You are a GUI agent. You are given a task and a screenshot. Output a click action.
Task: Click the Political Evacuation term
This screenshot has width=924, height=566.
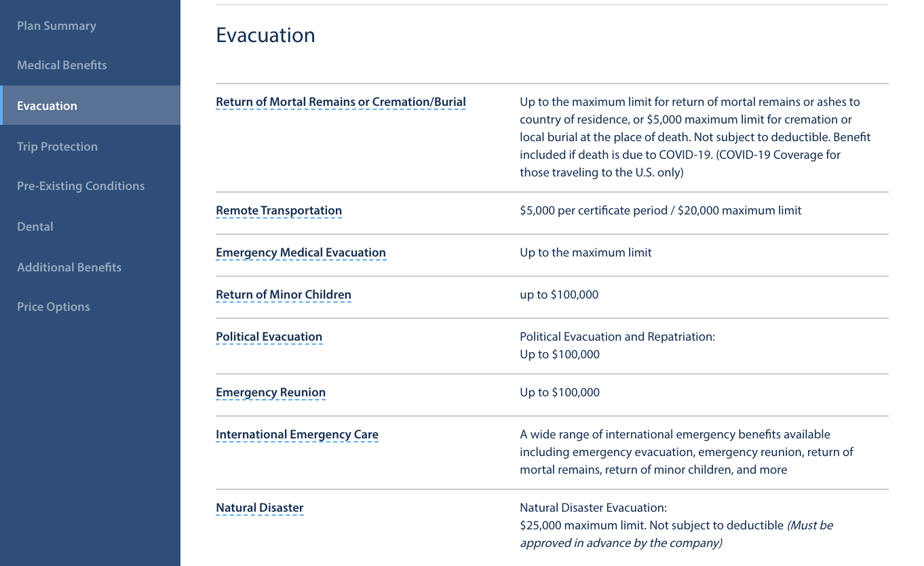tap(269, 337)
